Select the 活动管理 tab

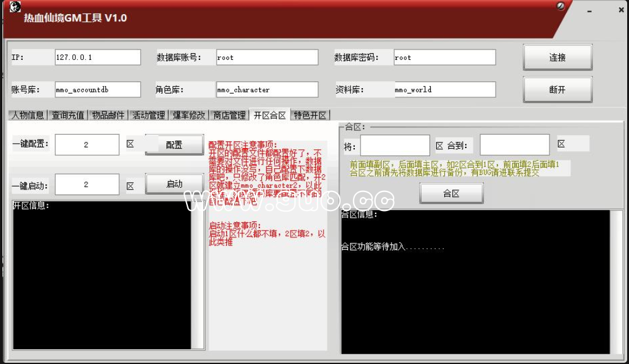point(149,116)
